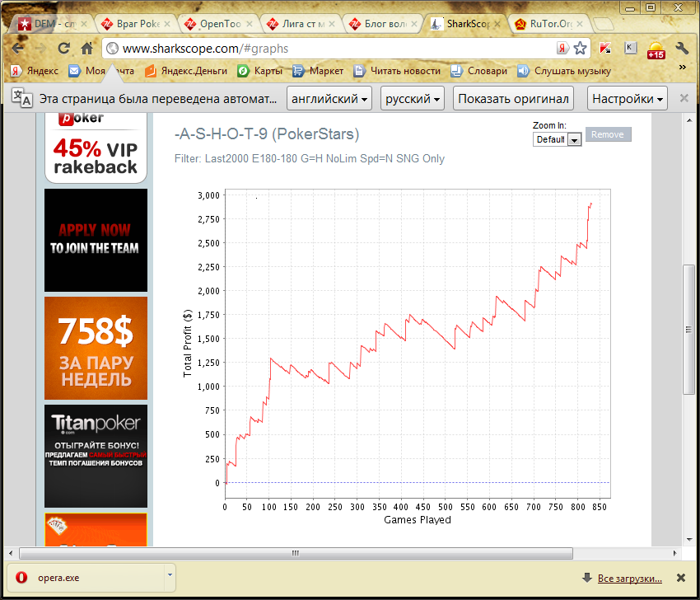The image size is (700, 600).
Task: Expand the opera.exe download options arrow
Action: [x=170, y=575]
